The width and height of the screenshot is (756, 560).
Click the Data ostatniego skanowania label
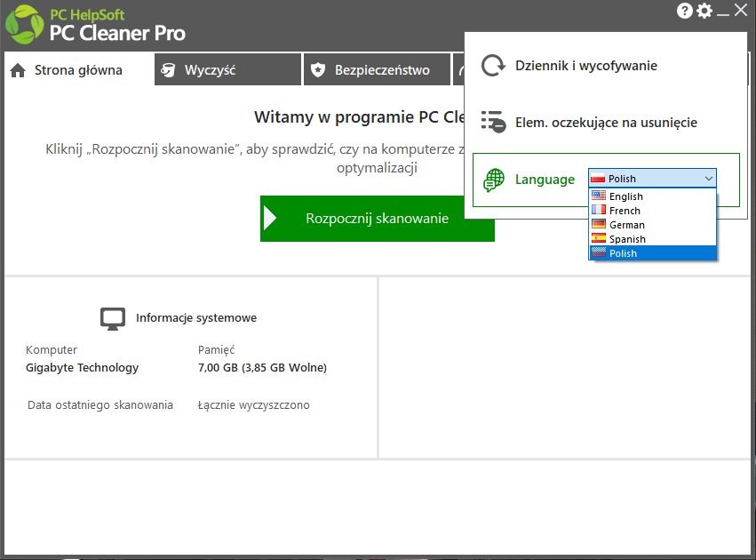click(x=100, y=405)
